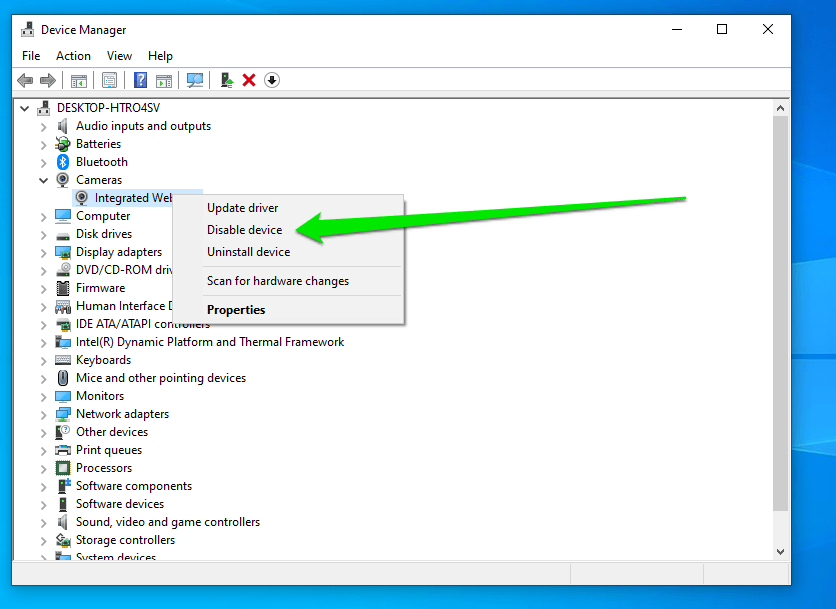Click the Help question-mark toolbar icon
Viewport: 836px width, 609px height.
click(141, 80)
